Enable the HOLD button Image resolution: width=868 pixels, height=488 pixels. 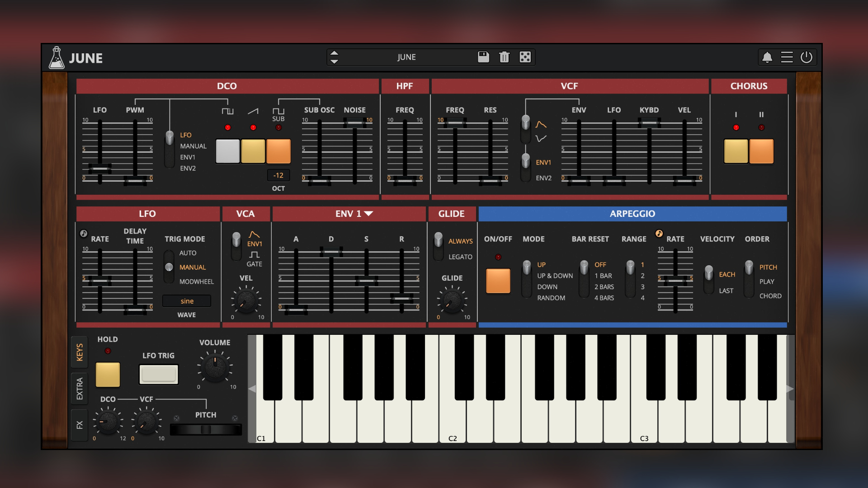(108, 374)
